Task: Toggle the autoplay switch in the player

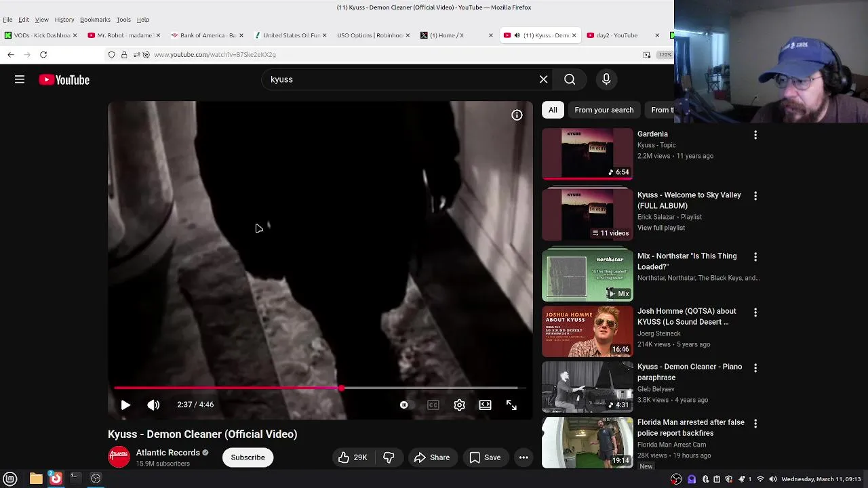Action: click(404, 405)
